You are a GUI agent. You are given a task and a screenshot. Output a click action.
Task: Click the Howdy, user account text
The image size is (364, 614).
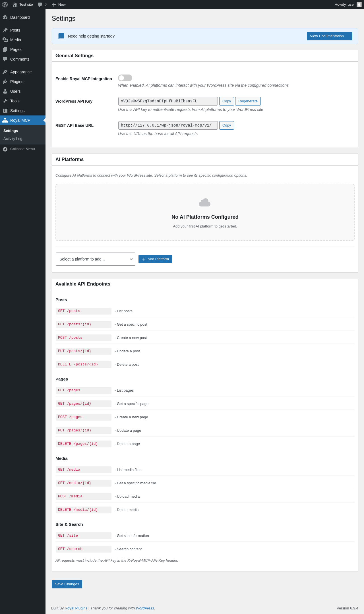coord(345,5)
